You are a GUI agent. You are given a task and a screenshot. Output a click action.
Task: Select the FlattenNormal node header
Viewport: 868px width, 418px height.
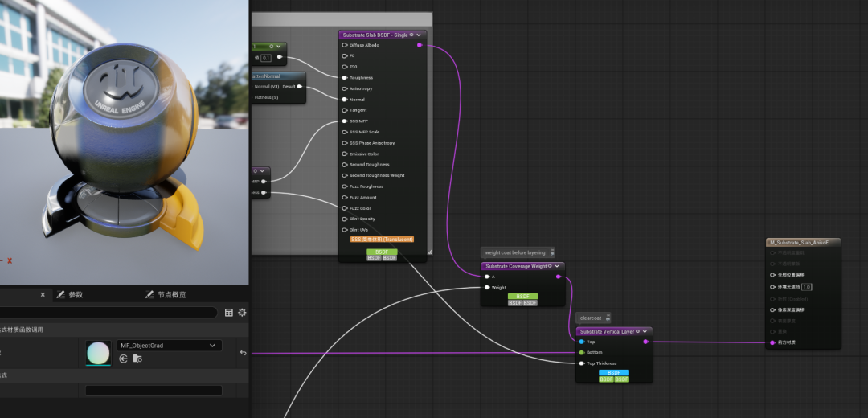coord(278,76)
